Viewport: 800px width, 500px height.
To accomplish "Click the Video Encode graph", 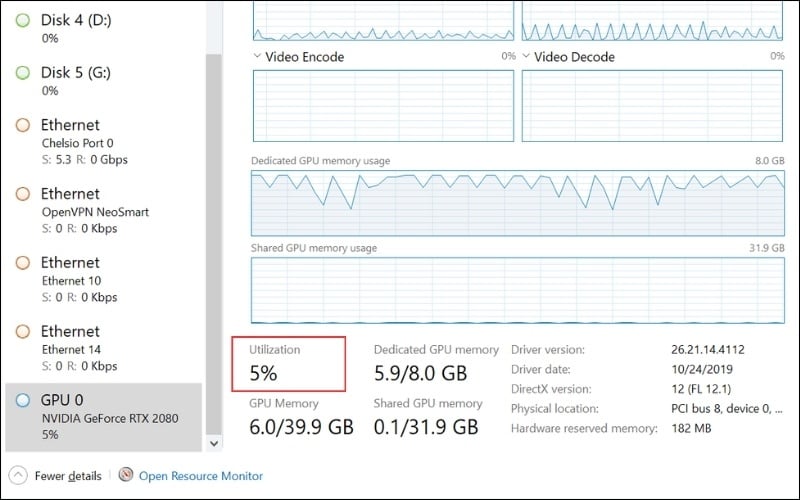I will point(383,106).
